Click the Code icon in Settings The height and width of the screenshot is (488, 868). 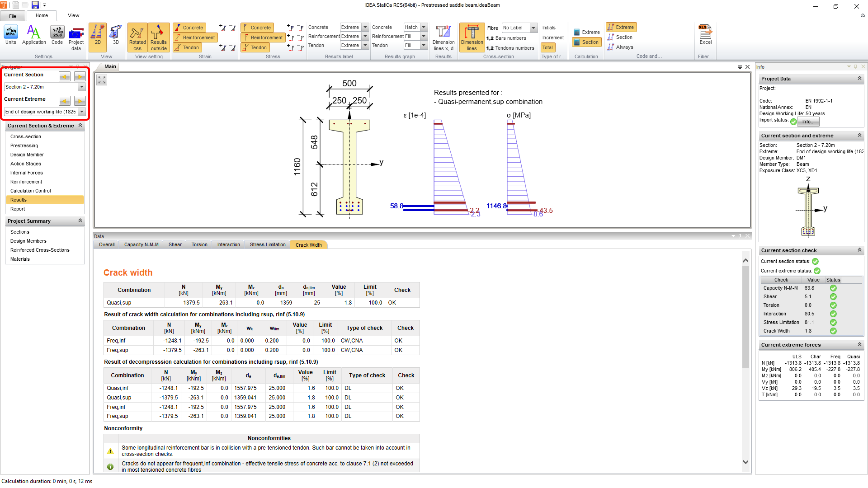[57, 35]
